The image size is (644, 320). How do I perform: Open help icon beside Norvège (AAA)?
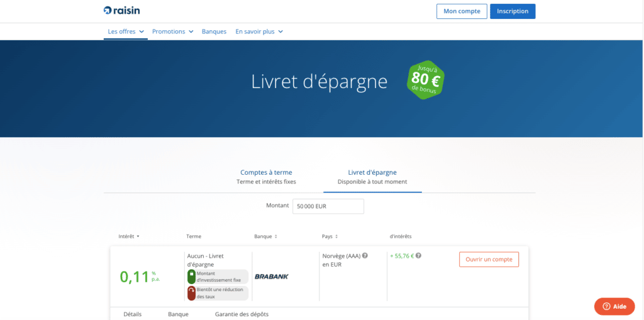365,255
